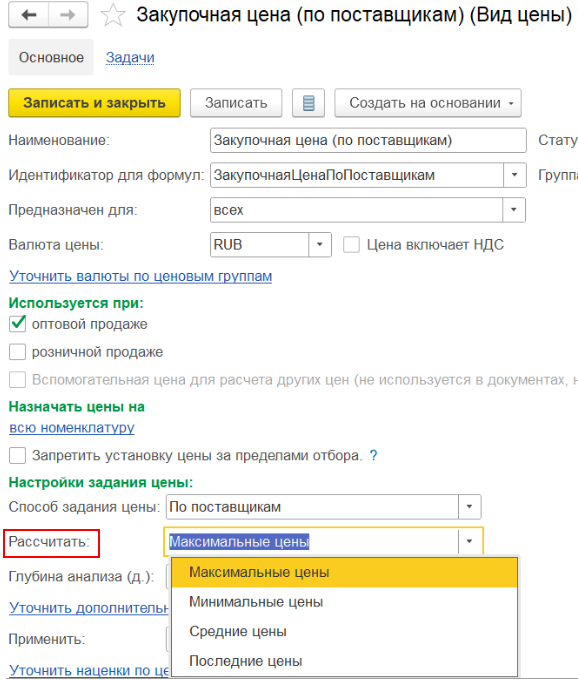Viewport: 578px width, 680px height.
Task: Select Максимальные цены in the dropdown list
Action: [x=344, y=572]
